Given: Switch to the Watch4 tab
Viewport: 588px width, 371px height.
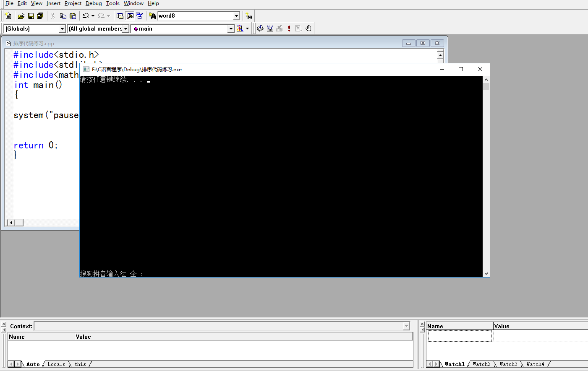Looking at the screenshot, I should click(535, 364).
